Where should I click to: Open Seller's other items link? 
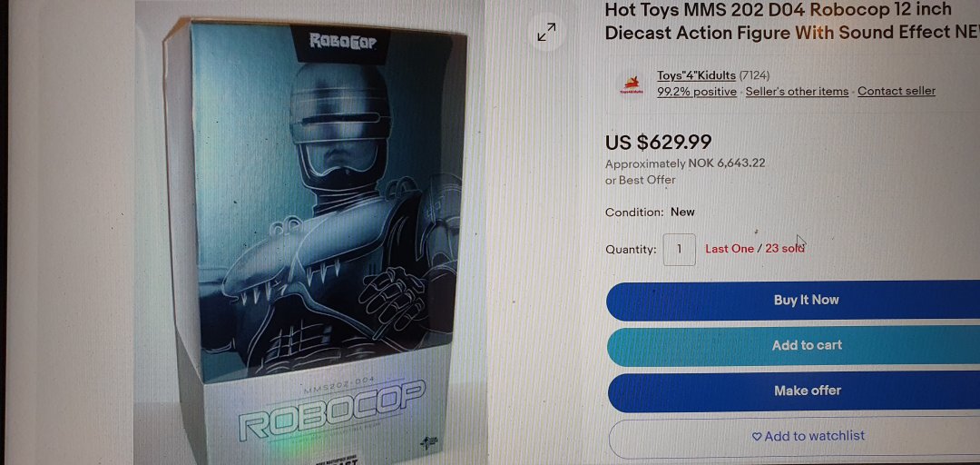tap(797, 92)
